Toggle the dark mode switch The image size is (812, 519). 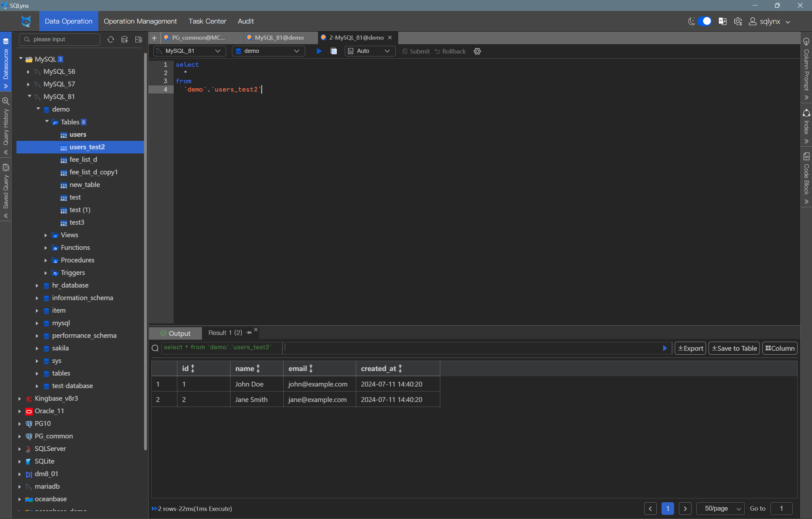[x=705, y=21]
